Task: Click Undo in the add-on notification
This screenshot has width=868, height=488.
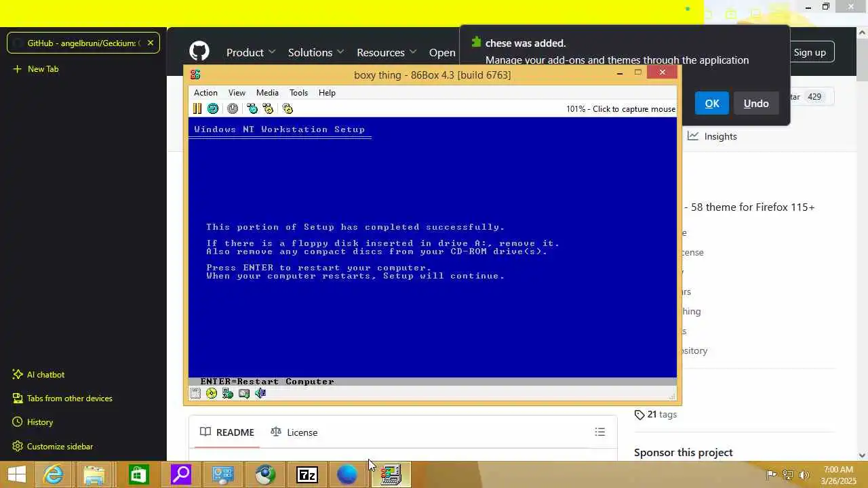Action: coord(756,103)
